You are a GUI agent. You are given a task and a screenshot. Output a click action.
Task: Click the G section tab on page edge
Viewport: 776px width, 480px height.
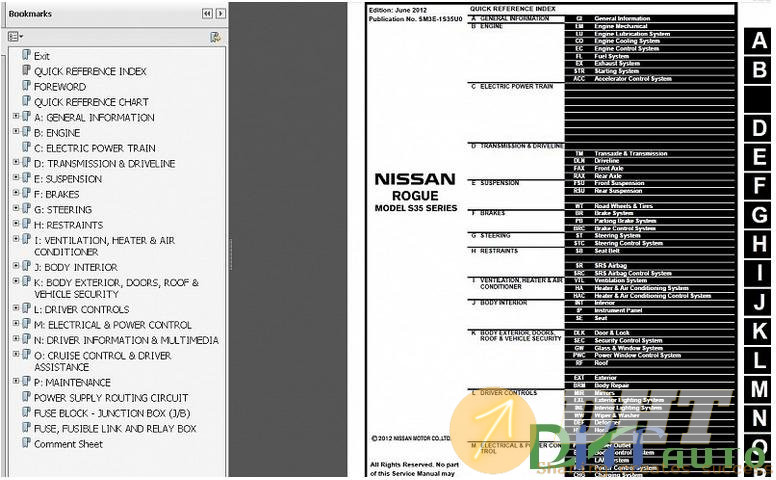tap(759, 215)
